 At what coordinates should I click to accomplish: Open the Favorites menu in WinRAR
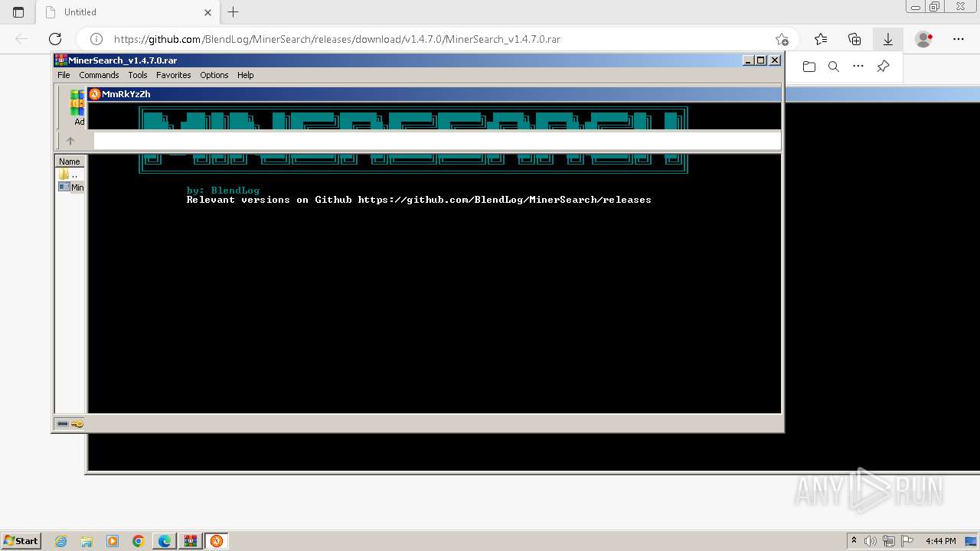click(x=174, y=75)
